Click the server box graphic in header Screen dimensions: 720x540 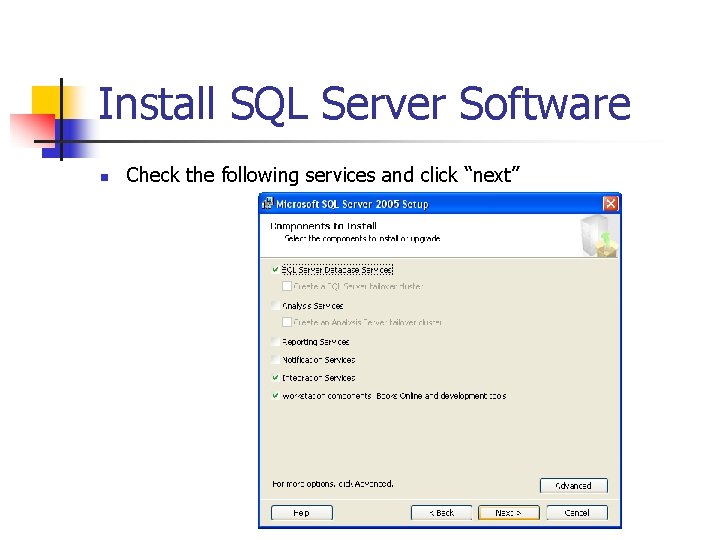click(x=599, y=236)
